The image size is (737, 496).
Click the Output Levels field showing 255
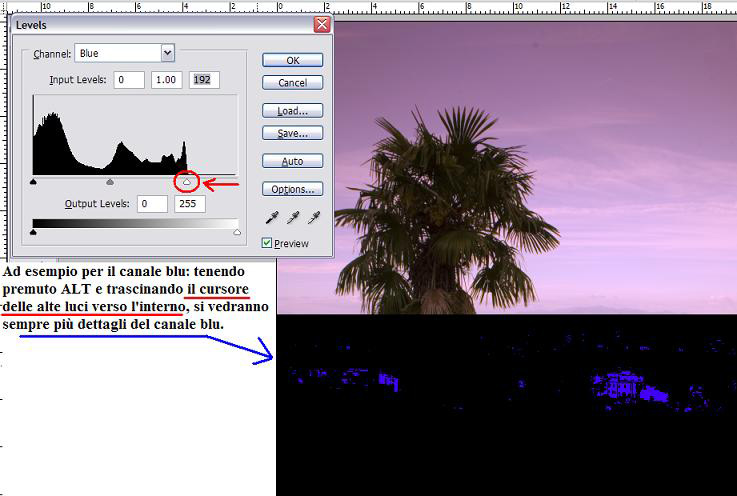(190, 204)
